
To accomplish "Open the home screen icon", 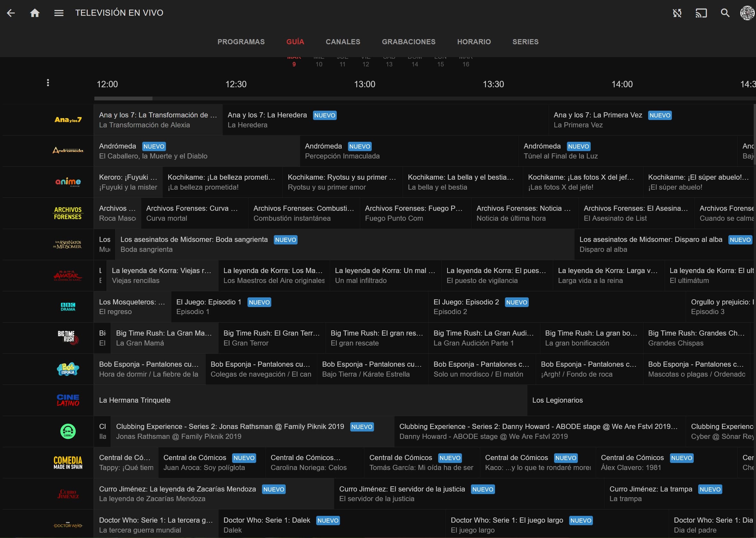I will [35, 13].
